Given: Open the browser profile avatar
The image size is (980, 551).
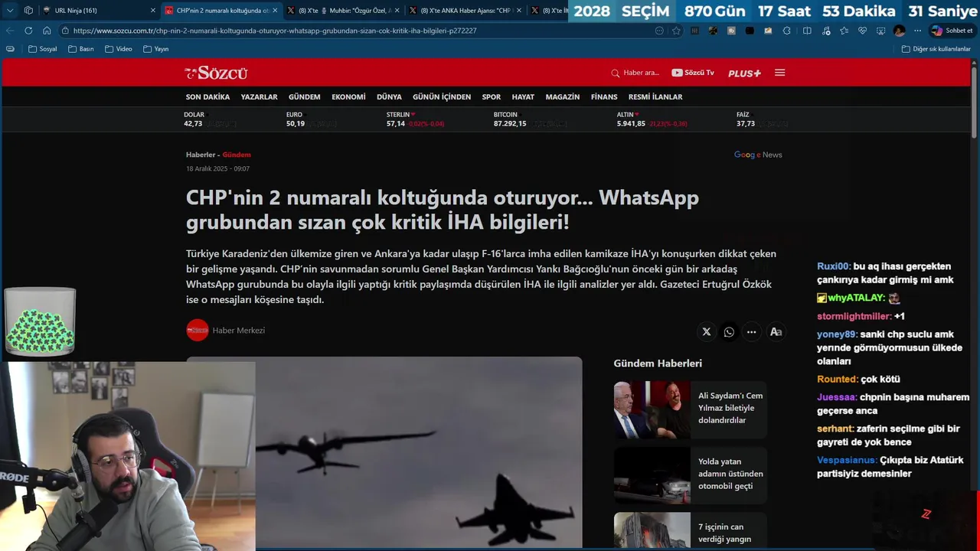Looking at the screenshot, I should (899, 31).
